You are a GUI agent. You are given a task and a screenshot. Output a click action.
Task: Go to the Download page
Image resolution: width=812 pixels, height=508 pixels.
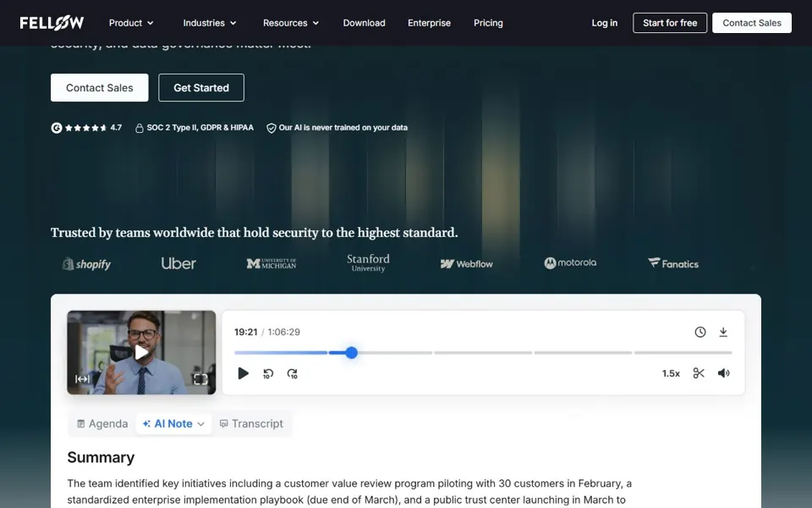364,23
